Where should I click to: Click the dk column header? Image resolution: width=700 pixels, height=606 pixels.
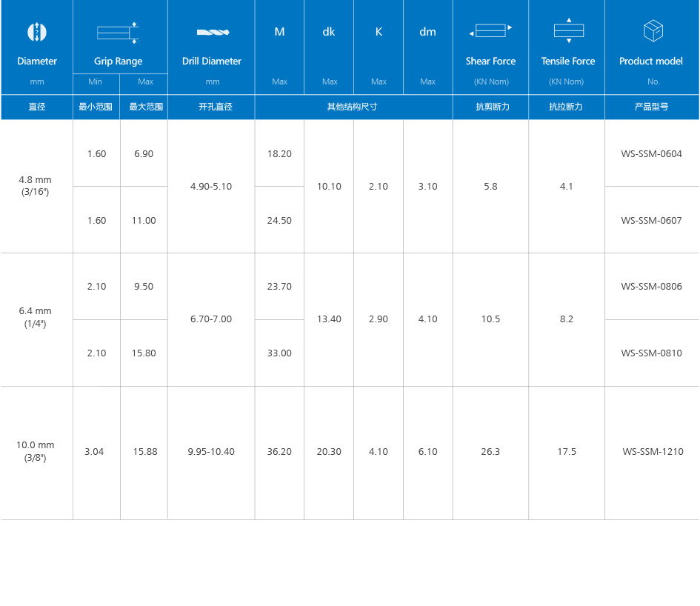tap(329, 32)
